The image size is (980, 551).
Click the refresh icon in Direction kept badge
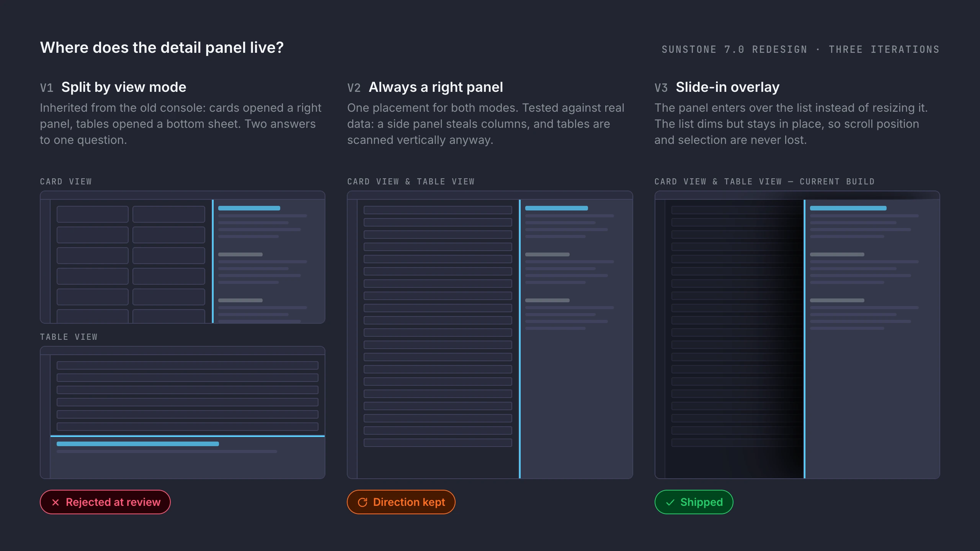pyautogui.click(x=363, y=502)
